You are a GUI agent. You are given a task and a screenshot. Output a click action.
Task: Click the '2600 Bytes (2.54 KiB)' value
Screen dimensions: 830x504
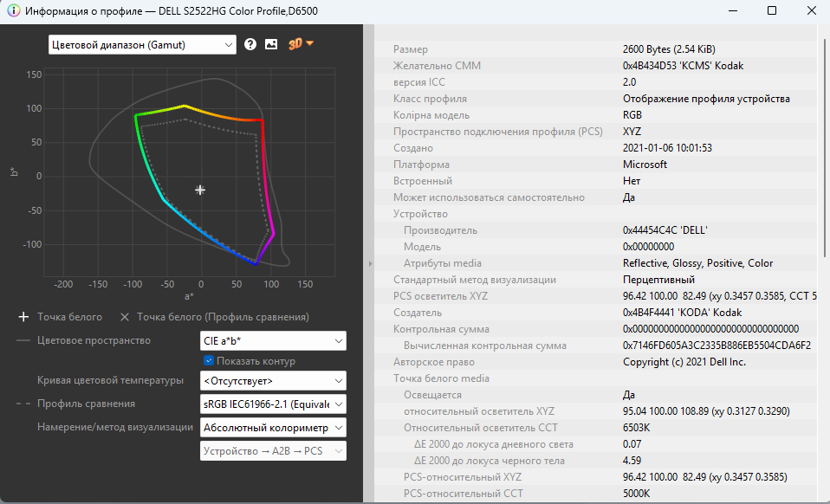coord(669,49)
